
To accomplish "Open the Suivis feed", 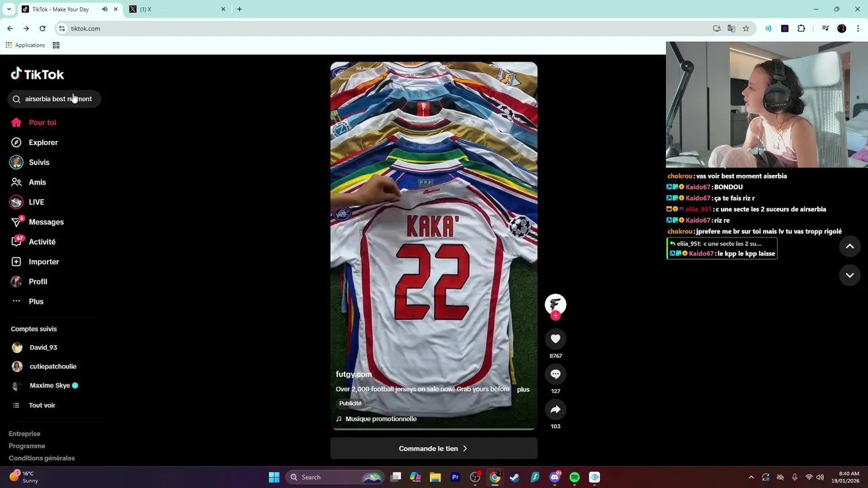I will pyautogui.click(x=39, y=163).
